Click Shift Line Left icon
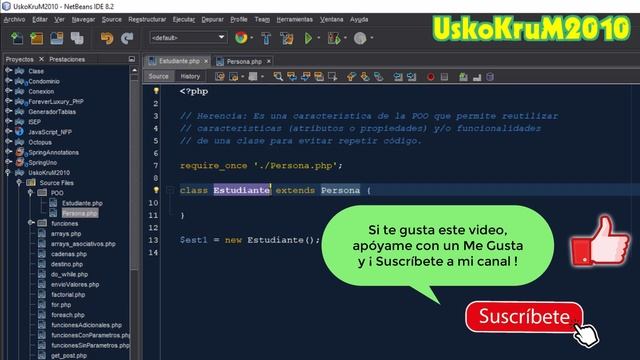640x360 pixels. [398, 77]
